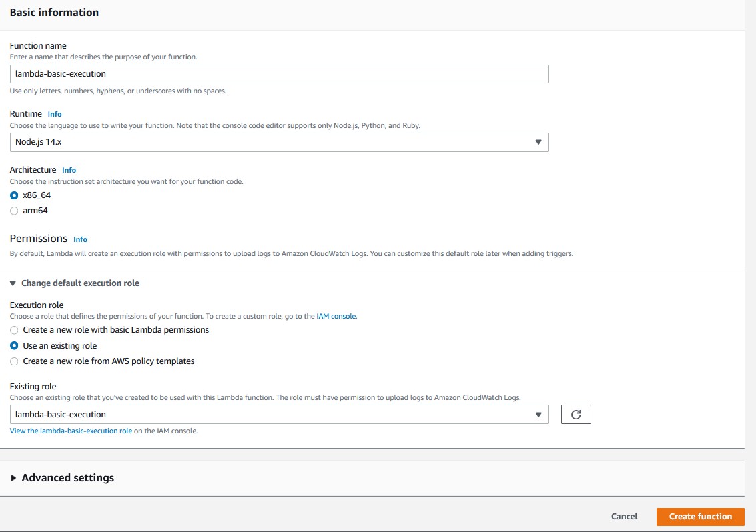Screen dimensions: 756x532
Task: Open the Info link next to Permissions
Action: pos(80,239)
